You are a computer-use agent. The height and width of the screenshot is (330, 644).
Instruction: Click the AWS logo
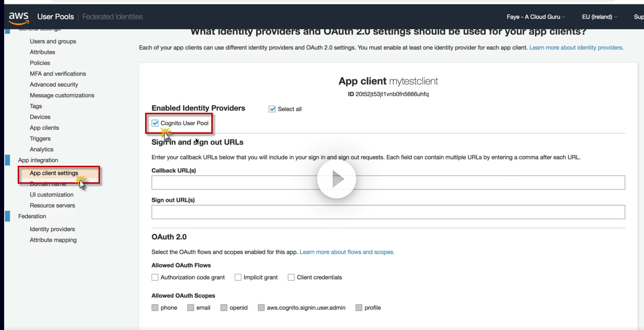(19, 17)
